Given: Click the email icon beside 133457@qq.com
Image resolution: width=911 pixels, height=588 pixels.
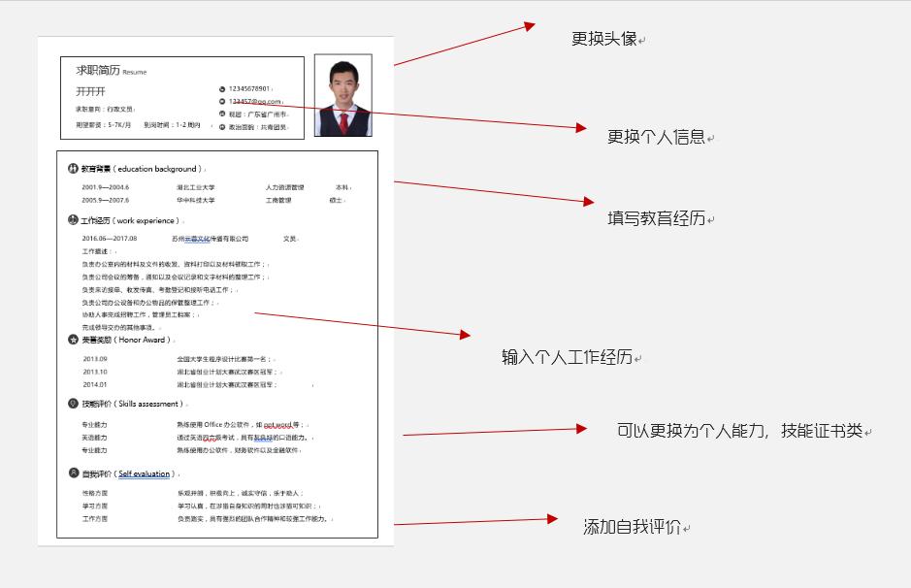Looking at the screenshot, I should (x=222, y=99).
